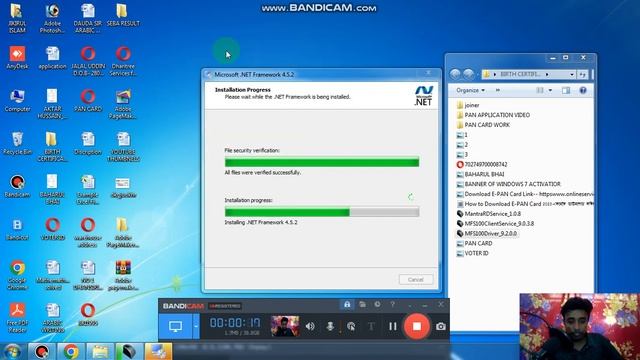
Task: Click the File security verification bar
Action: click(x=322, y=162)
